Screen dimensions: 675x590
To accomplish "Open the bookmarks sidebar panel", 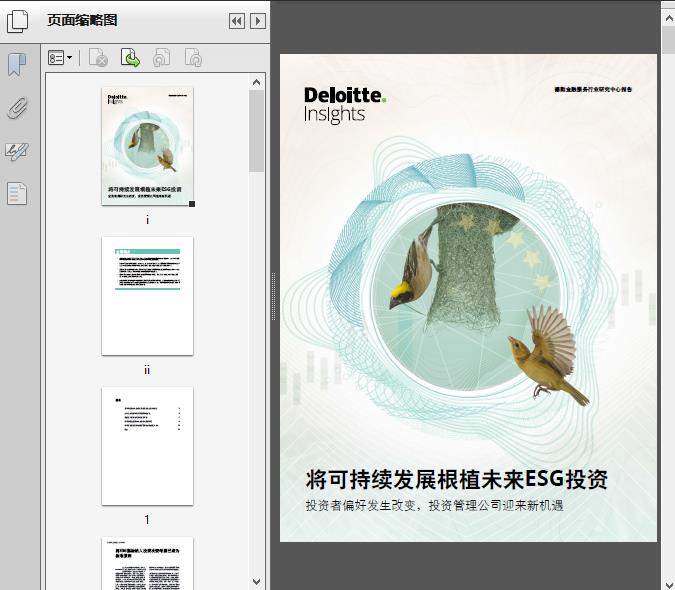I will pos(17,65).
